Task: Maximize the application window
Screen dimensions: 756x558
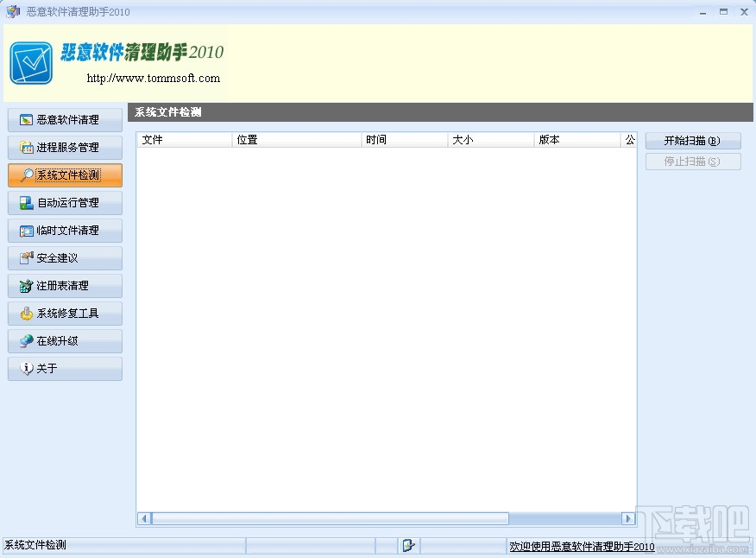Action: click(x=724, y=12)
